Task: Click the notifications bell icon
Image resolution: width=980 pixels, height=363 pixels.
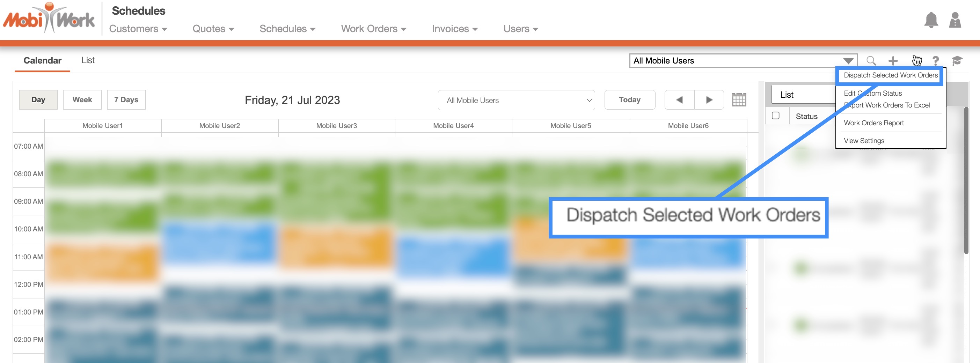Action: 930,20
